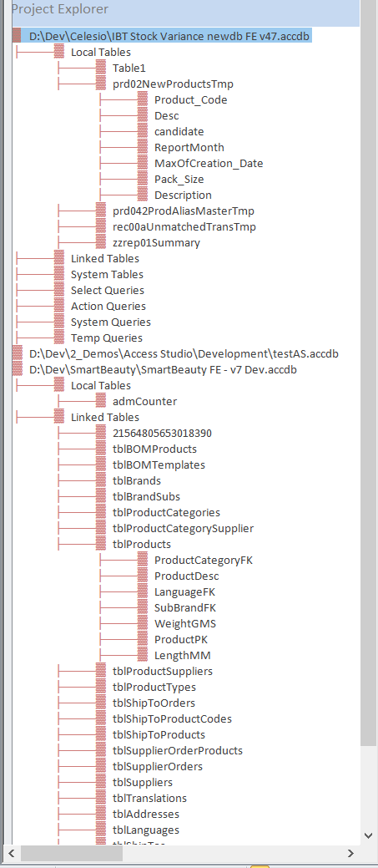Click the icon next to tblProductCategories
The height and width of the screenshot is (868, 378).
click(x=101, y=513)
